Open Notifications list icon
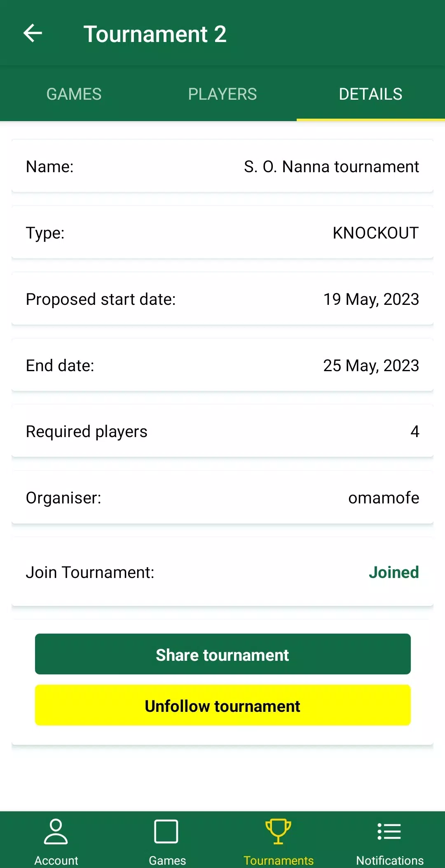The height and width of the screenshot is (868, 445). (x=389, y=831)
